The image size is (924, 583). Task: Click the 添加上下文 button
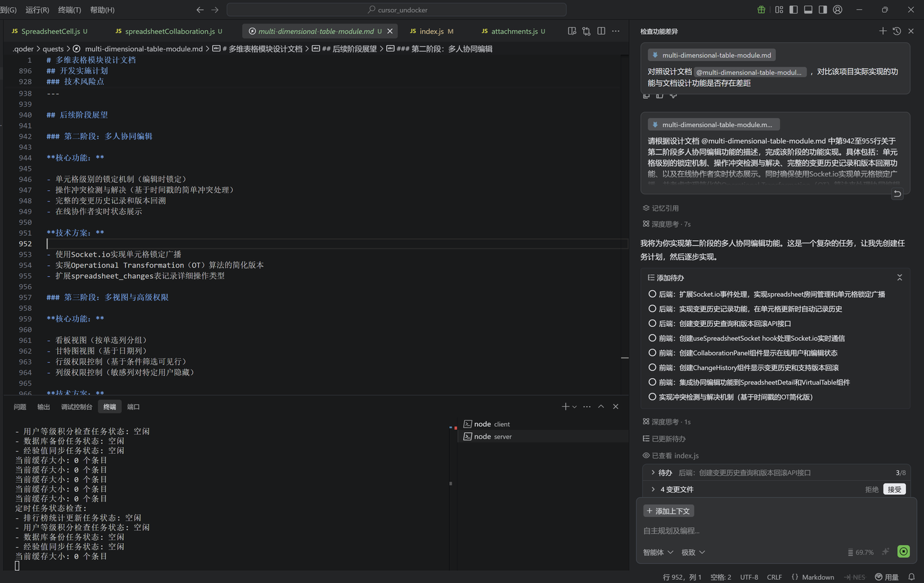(x=668, y=511)
